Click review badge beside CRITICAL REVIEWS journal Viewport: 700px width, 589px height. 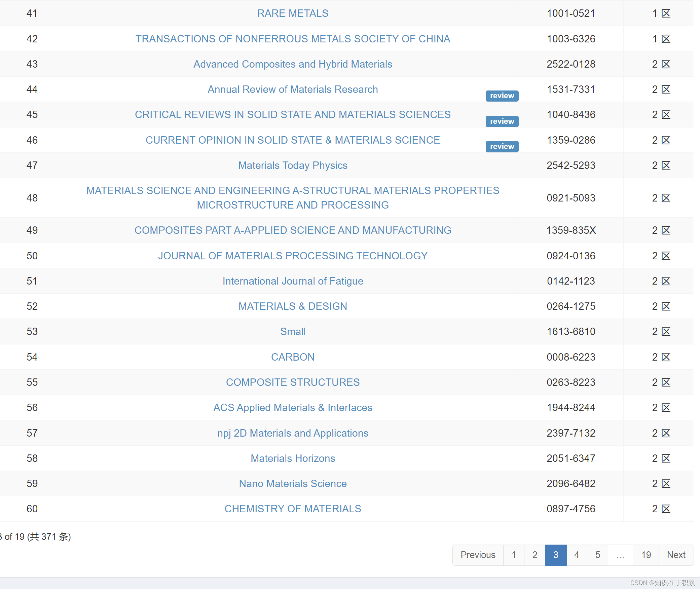(502, 121)
